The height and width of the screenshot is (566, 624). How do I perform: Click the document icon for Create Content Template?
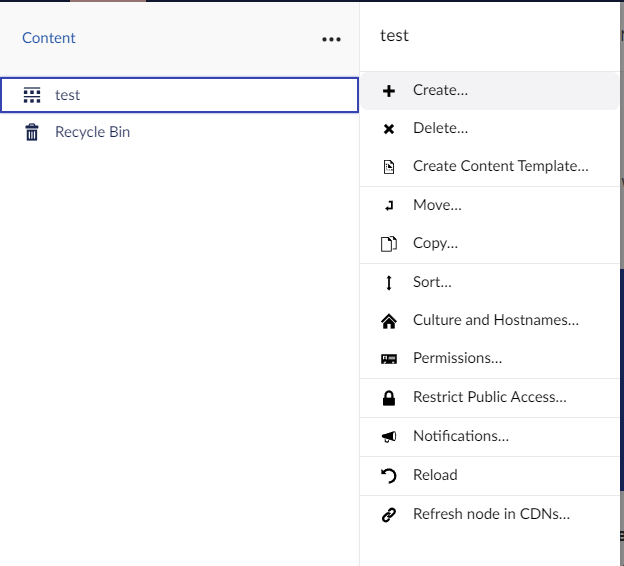click(x=389, y=167)
